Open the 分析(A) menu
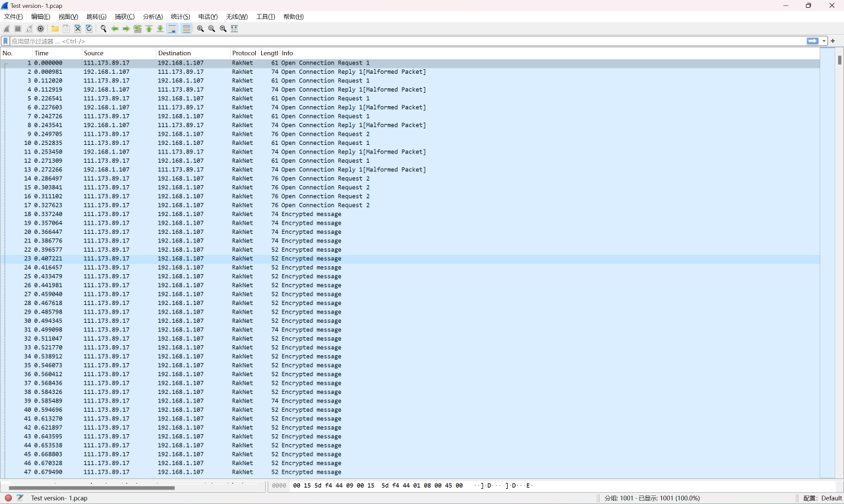 [x=152, y=16]
